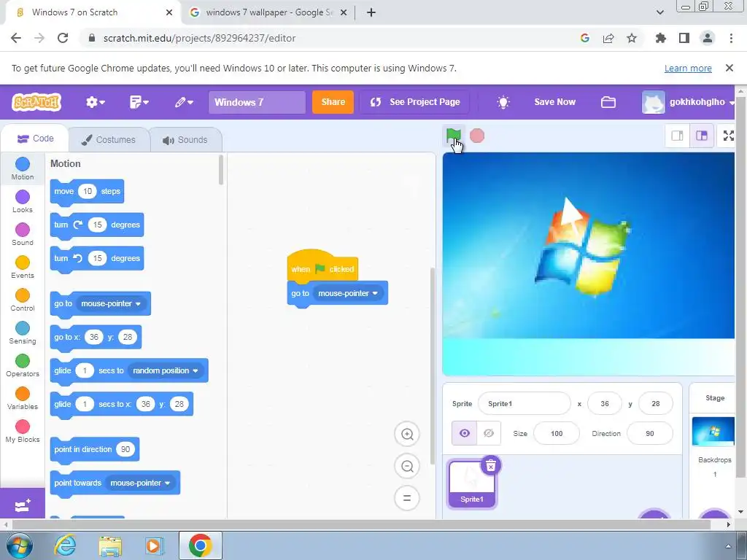
Task: Click Learn more link in Chrome banner
Action: pos(688,69)
